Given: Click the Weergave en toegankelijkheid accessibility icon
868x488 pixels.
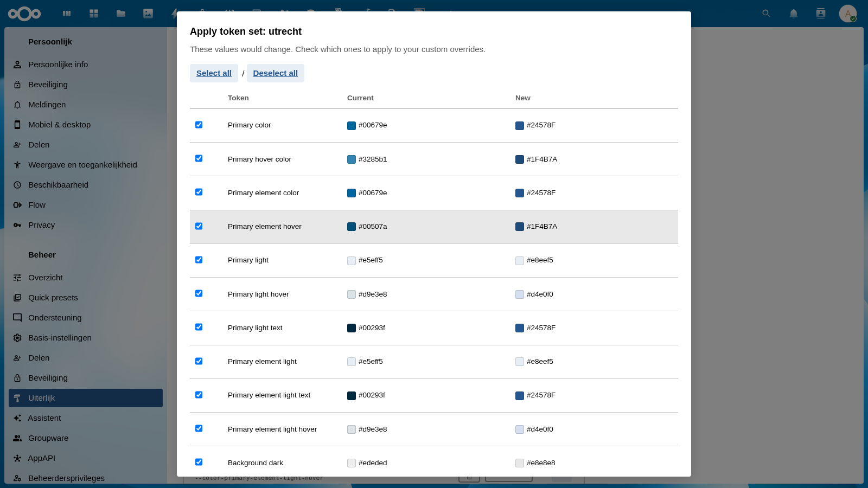Looking at the screenshot, I should coord(17,165).
